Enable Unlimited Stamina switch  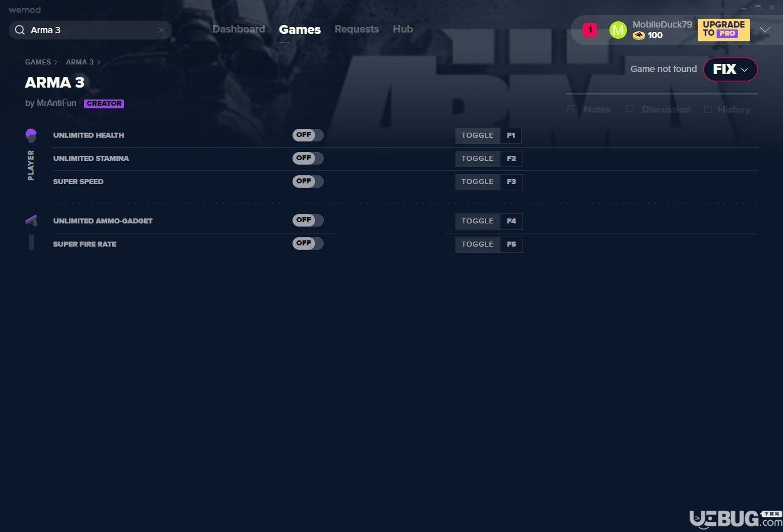pos(308,158)
